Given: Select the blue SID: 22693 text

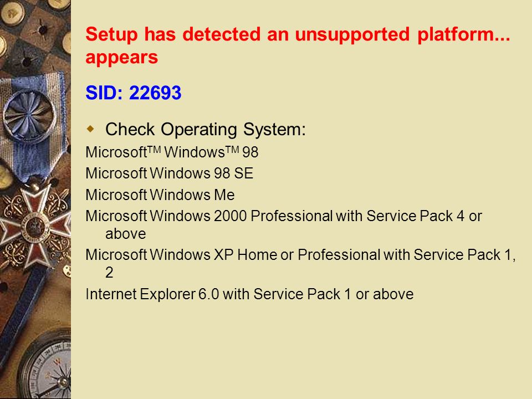Looking at the screenshot, I should 134,93.
